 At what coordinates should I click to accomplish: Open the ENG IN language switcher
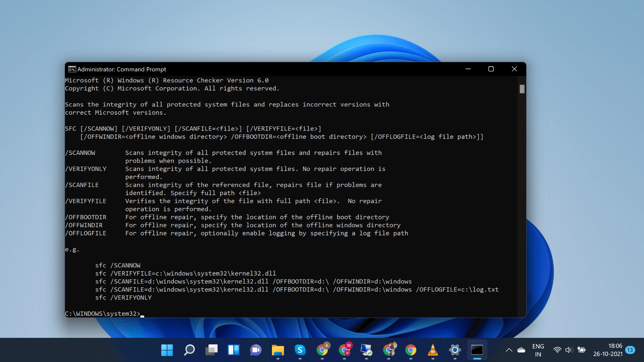538,350
